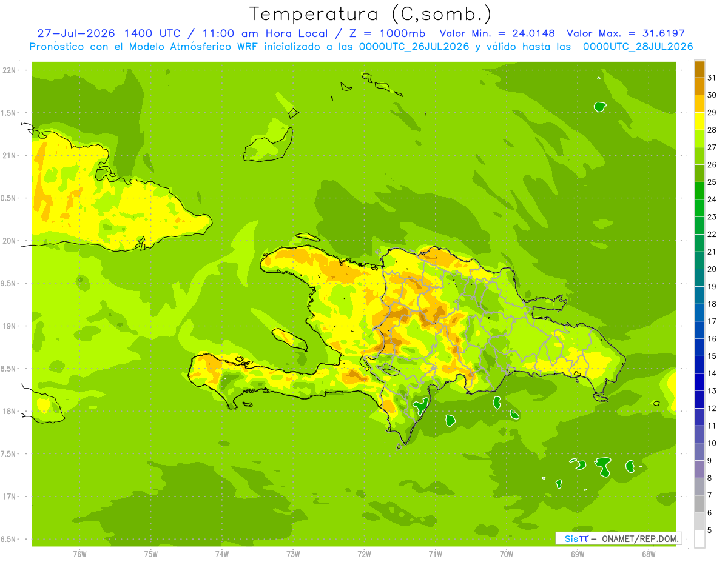Click legend value '16' on color scale
728x562 pixels.
point(712,339)
